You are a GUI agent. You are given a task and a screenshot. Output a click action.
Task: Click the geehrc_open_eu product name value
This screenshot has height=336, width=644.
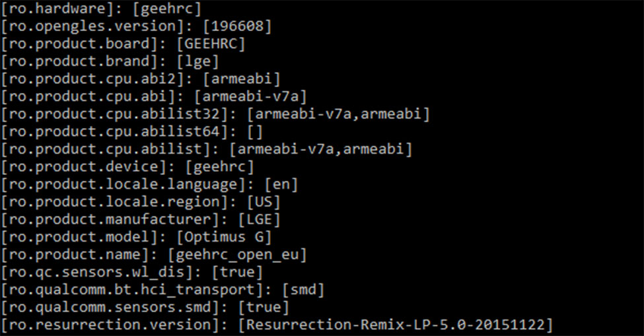tap(237, 255)
